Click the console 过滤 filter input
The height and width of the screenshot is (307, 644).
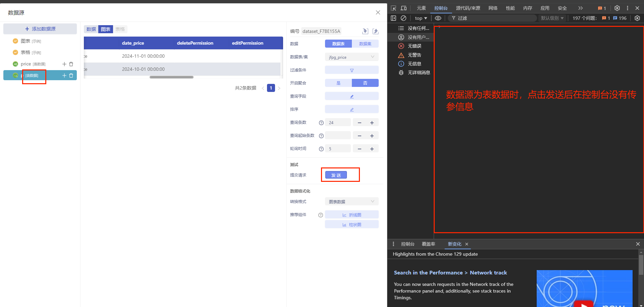493,18
